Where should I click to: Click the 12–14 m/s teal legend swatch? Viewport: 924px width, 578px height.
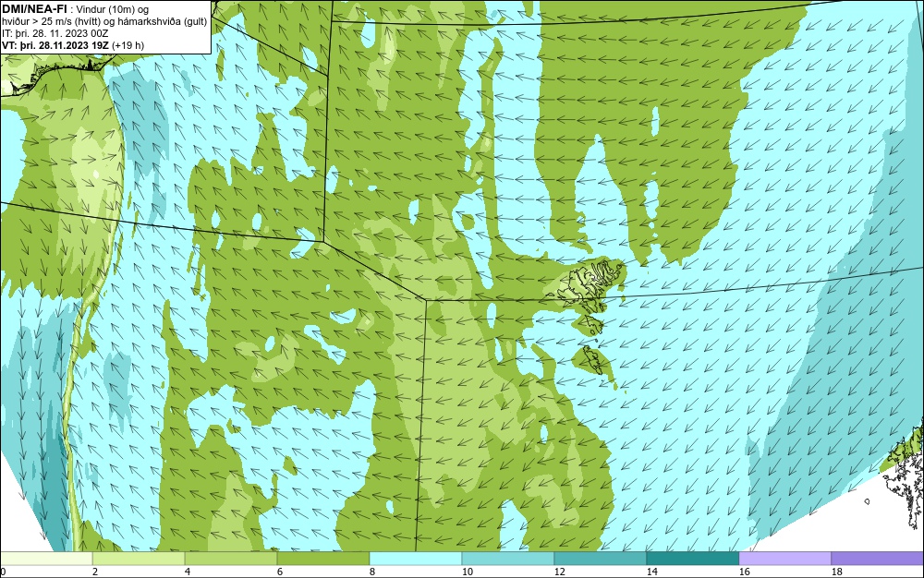pyautogui.click(x=600, y=558)
